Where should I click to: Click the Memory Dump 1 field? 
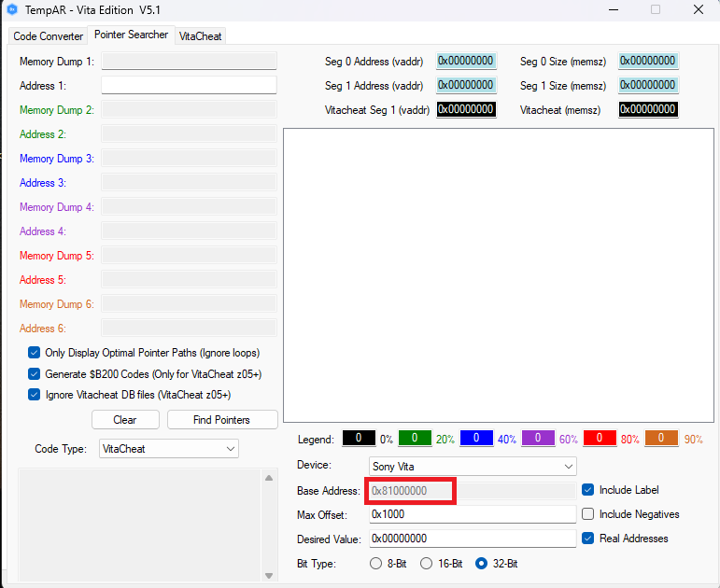(x=189, y=61)
